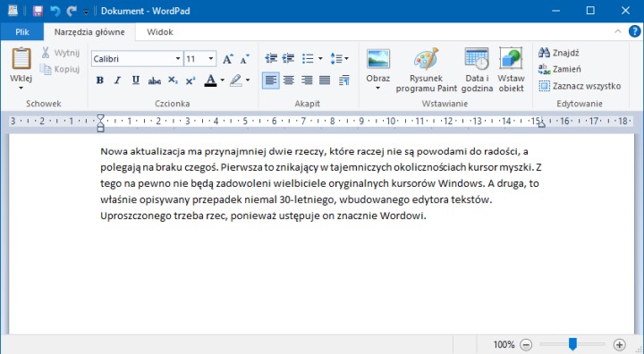Toggle underline formatting
Viewport: 644px width, 354px height.
click(136, 80)
